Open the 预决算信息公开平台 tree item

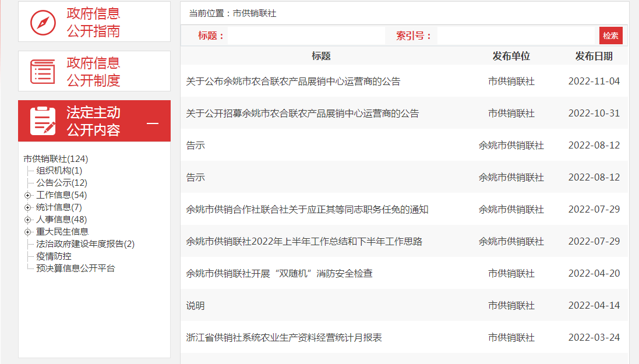point(75,268)
